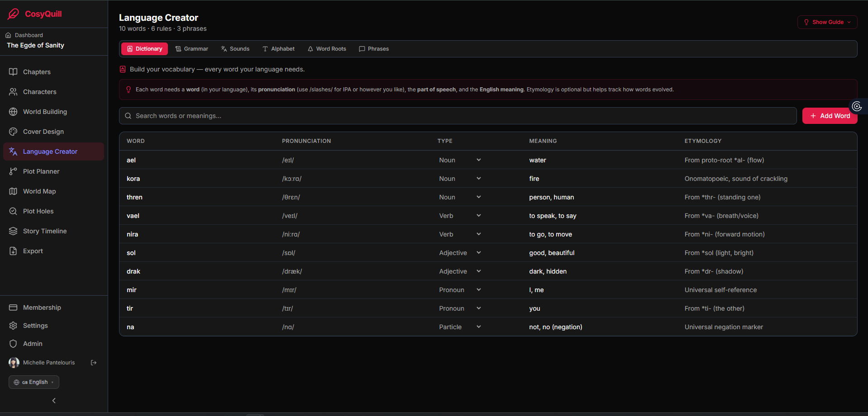This screenshot has height=416, width=868.
Task: Switch to the Grammar tab
Action: click(192, 49)
